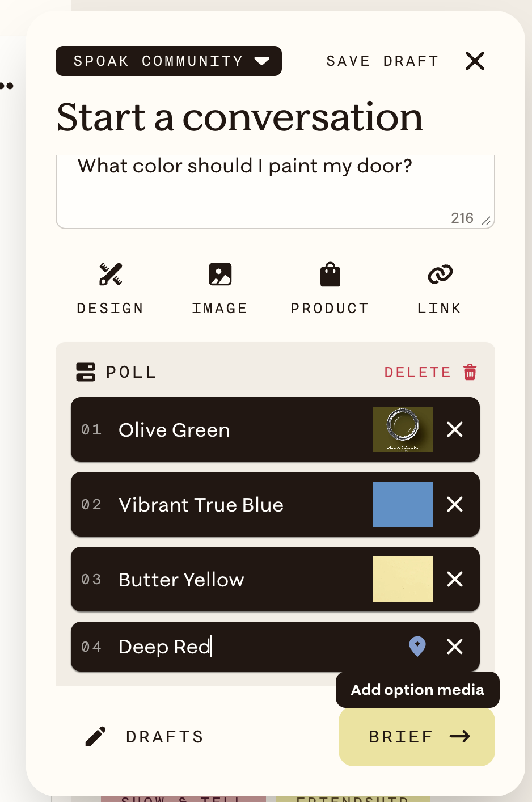Remove the Deep Red poll option
This screenshot has height=802, width=532.
455,647
